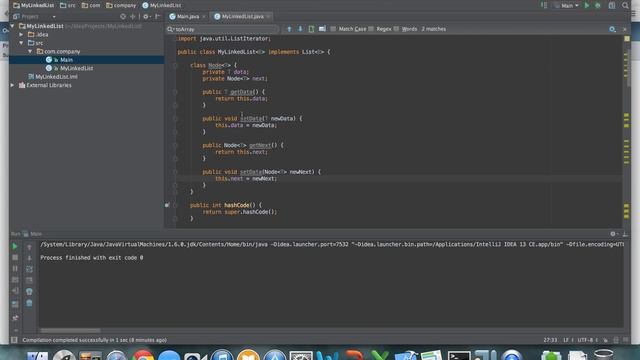640x360 pixels.
Task: Start debugging with the bug icon
Action: tap(598, 5)
